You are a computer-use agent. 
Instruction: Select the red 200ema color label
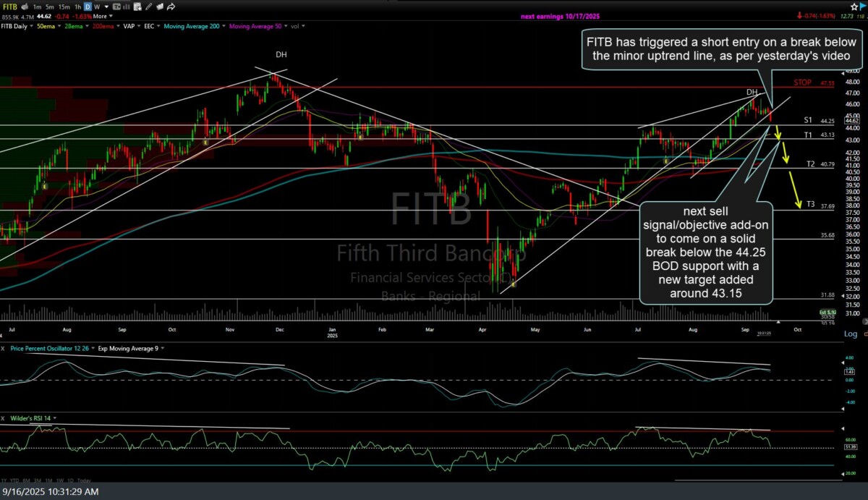(x=103, y=26)
